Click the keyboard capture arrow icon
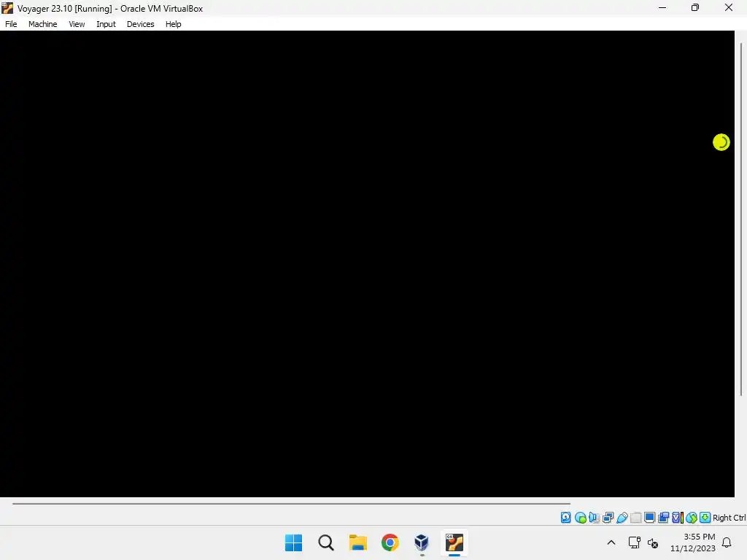Image resolution: width=747 pixels, height=560 pixels. 705,518
